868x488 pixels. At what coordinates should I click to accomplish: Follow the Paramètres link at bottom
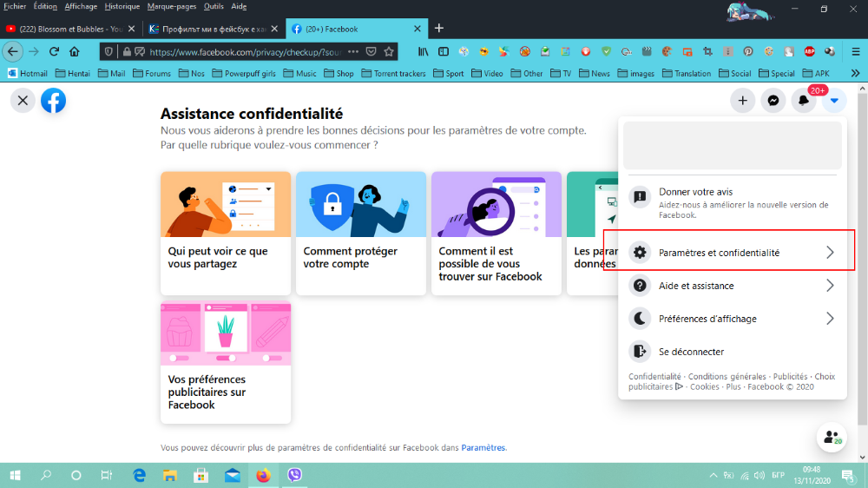[x=483, y=447]
